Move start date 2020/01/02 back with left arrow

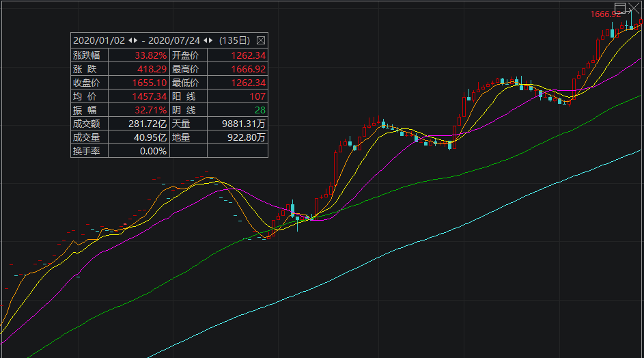click(x=130, y=40)
